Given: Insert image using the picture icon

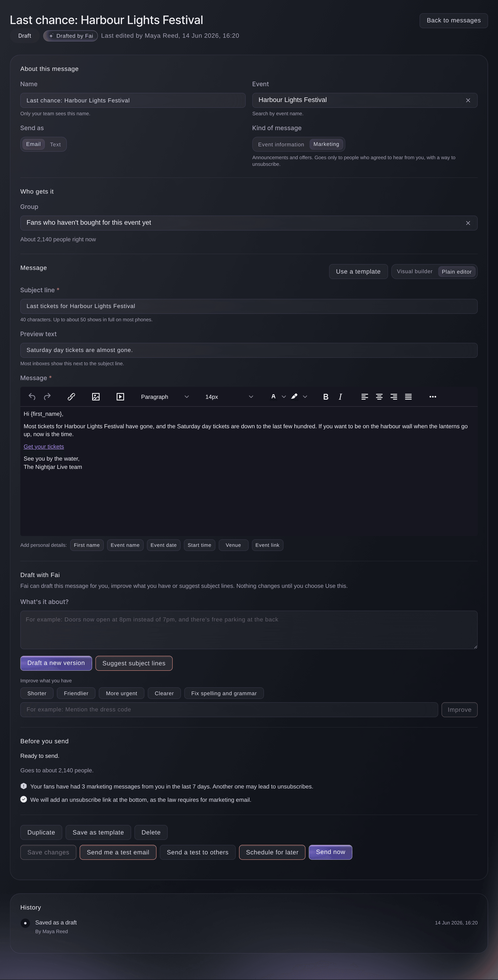Looking at the screenshot, I should coord(96,397).
